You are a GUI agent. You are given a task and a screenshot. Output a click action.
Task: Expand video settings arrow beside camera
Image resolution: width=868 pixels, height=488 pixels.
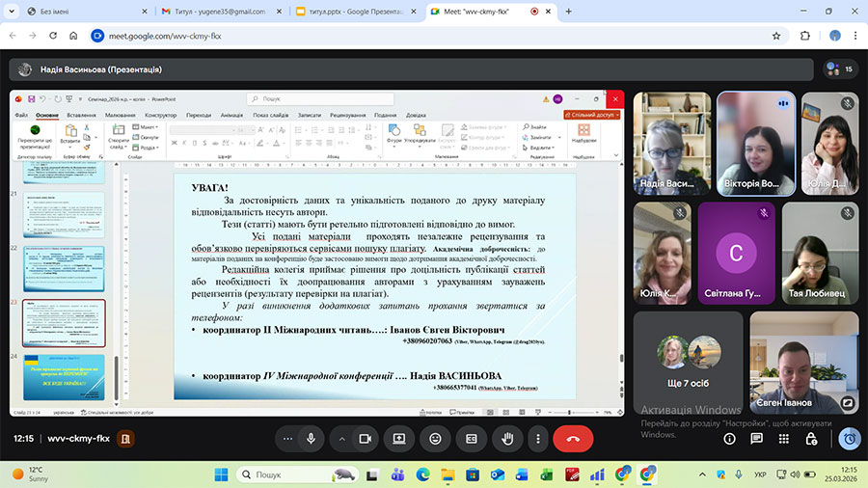[341, 438]
